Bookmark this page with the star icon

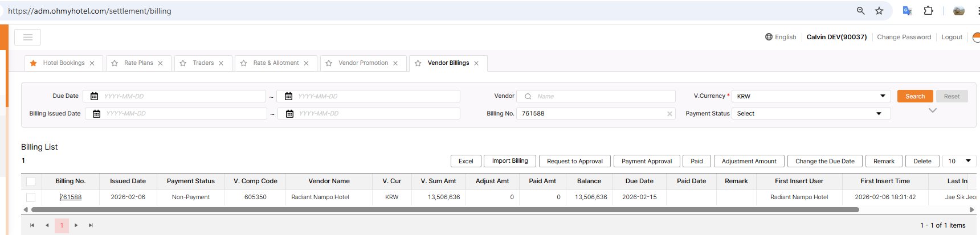pyautogui.click(x=879, y=11)
